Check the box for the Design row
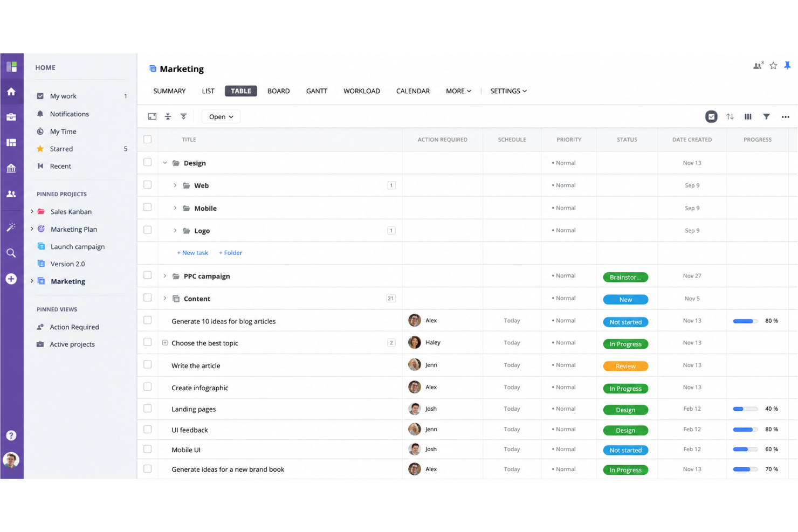The image size is (798, 532). [x=147, y=162]
